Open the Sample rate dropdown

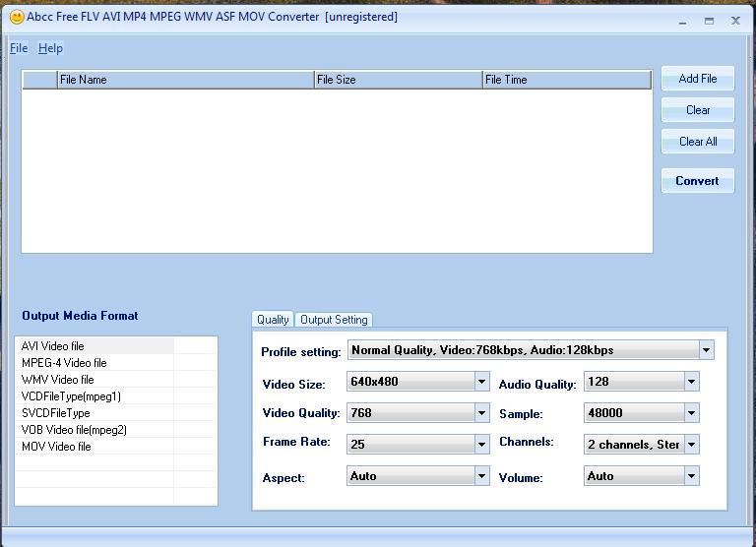point(691,413)
